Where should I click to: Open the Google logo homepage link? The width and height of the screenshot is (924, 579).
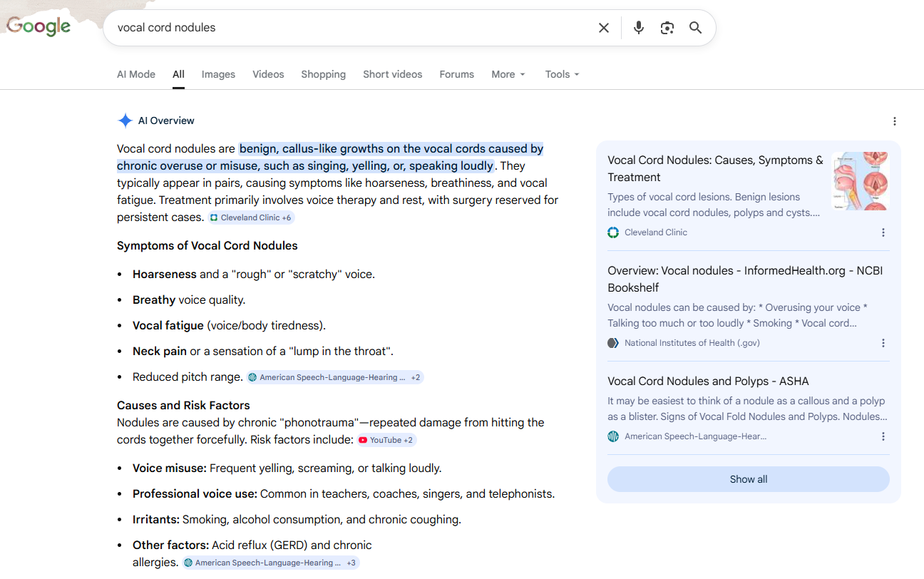click(38, 27)
